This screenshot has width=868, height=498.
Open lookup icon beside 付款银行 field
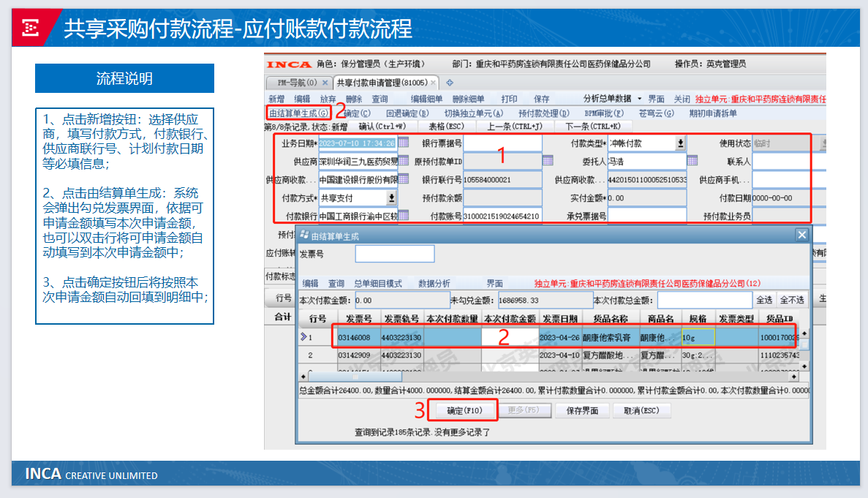click(404, 215)
